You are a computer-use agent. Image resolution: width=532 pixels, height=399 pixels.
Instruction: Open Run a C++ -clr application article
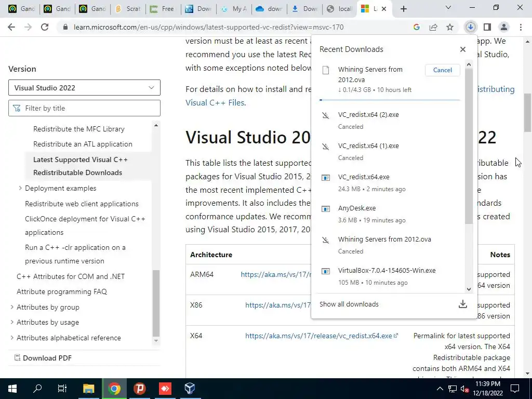(75, 254)
